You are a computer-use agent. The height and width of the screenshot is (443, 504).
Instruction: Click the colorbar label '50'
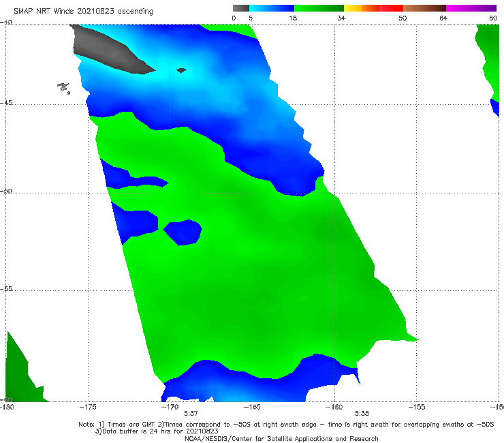[403, 18]
